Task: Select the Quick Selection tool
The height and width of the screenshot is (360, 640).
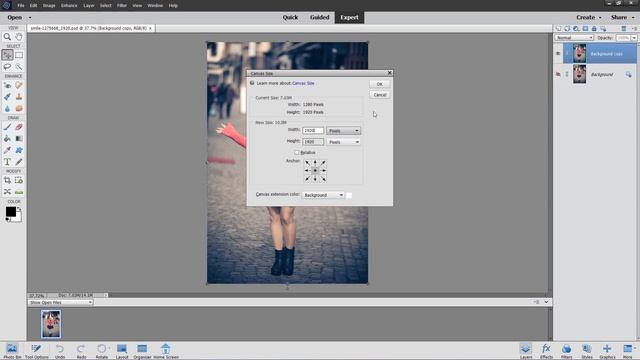Action: (19, 67)
